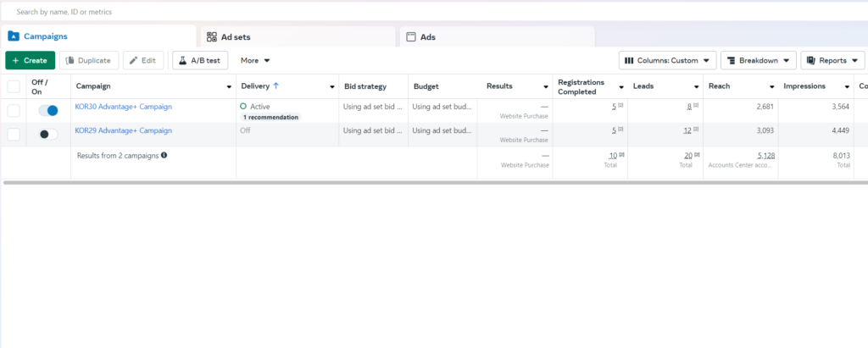The image size is (868, 348).
Task: Click the Reports document icon
Action: click(x=811, y=60)
